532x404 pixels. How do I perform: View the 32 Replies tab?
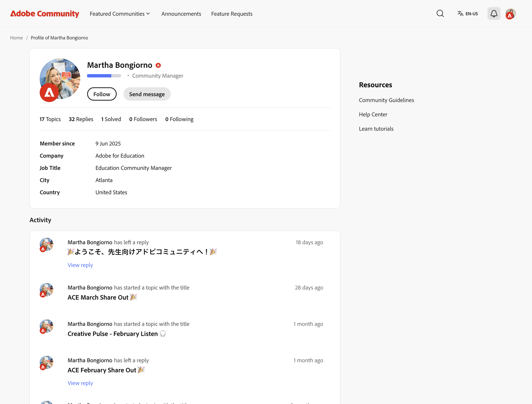(x=81, y=119)
